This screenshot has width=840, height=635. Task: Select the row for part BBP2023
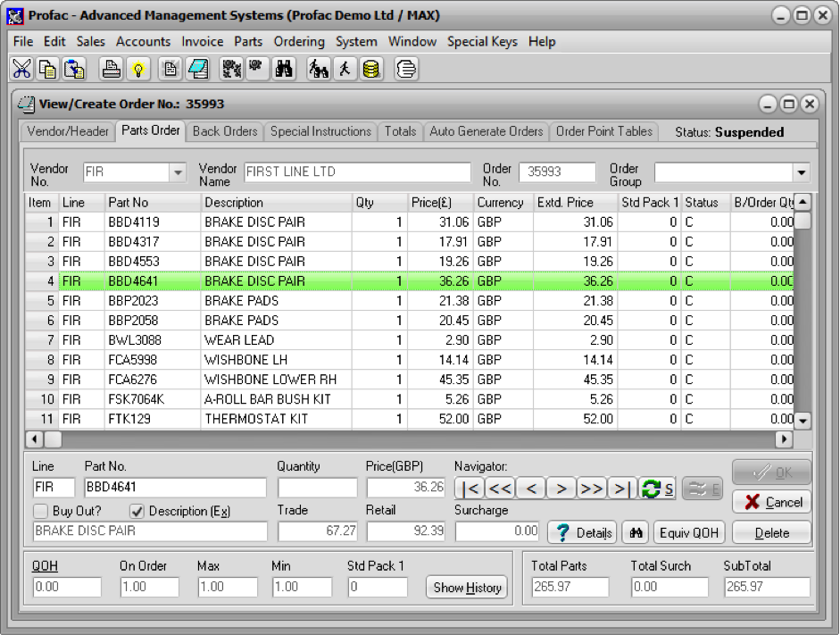point(409,301)
